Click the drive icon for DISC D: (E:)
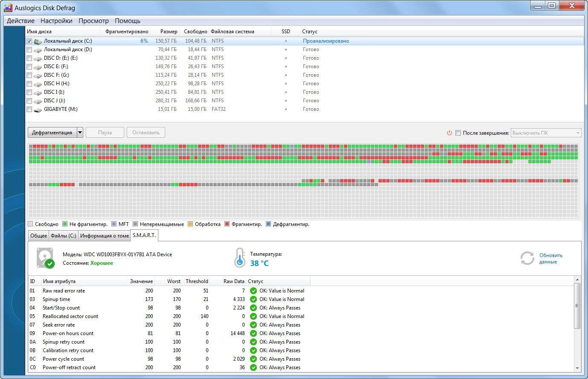This screenshot has height=379, width=588. [x=38, y=58]
